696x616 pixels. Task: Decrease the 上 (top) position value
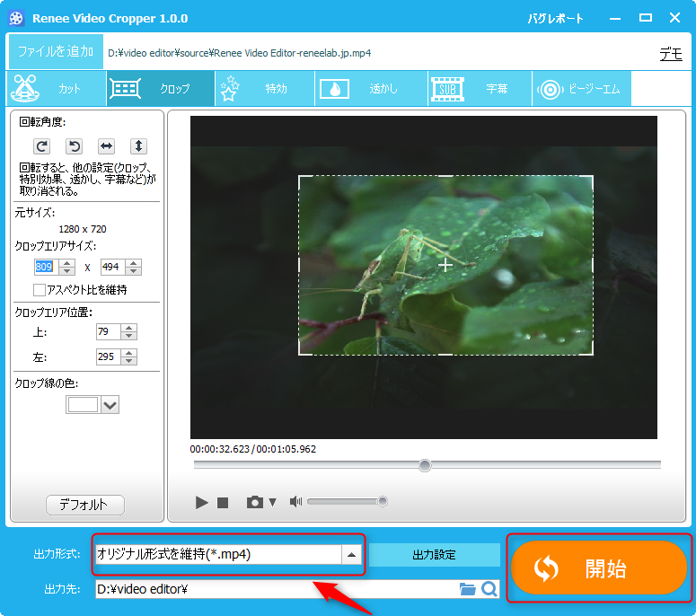128,336
